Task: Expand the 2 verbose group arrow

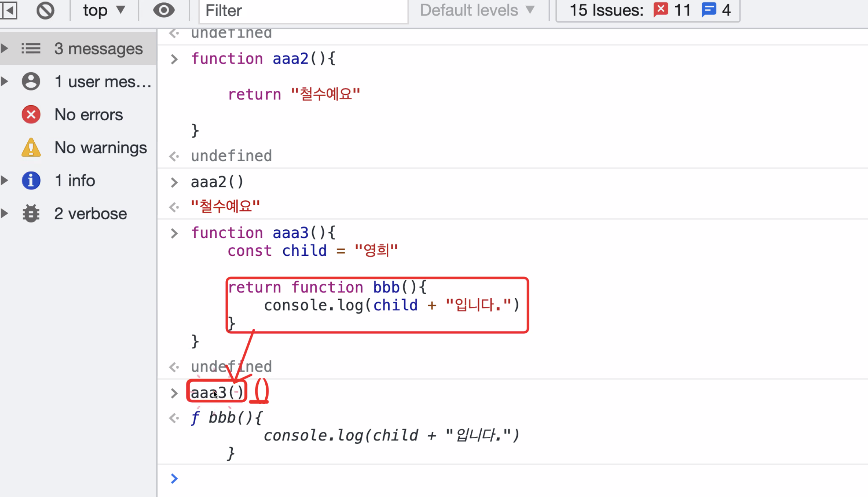Action: (5, 213)
